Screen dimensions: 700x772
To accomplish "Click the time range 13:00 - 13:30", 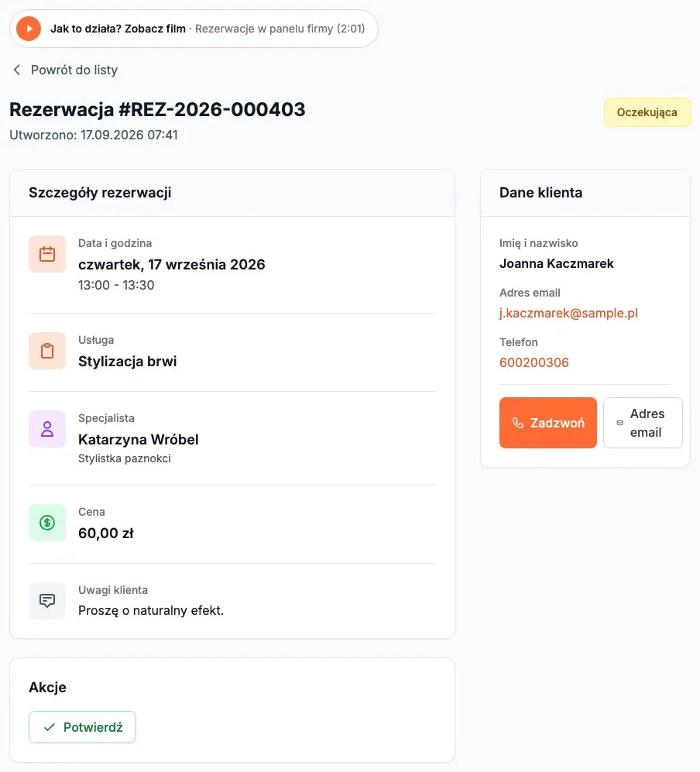I will tap(116, 285).
